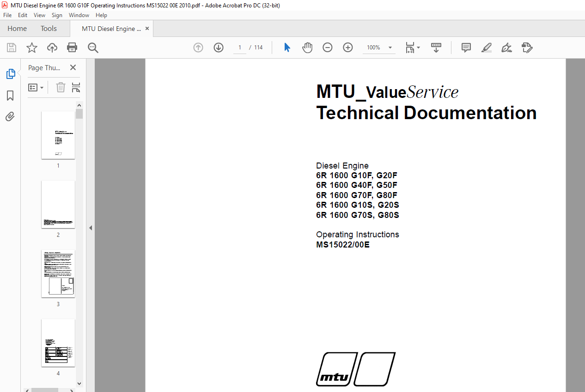Screen dimensions: 585x392
Task: Open the Window menu
Action: tap(79, 15)
